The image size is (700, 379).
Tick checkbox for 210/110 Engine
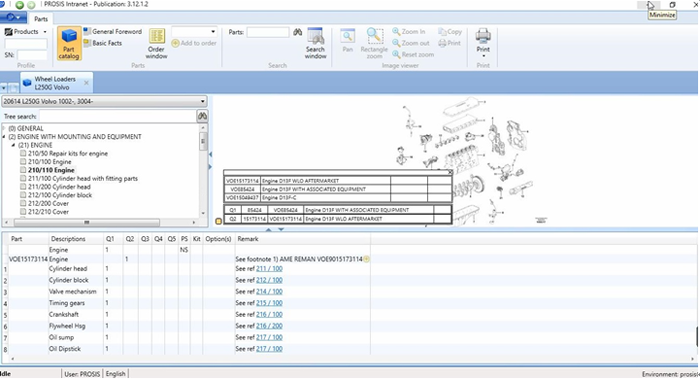(x=23, y=170)
